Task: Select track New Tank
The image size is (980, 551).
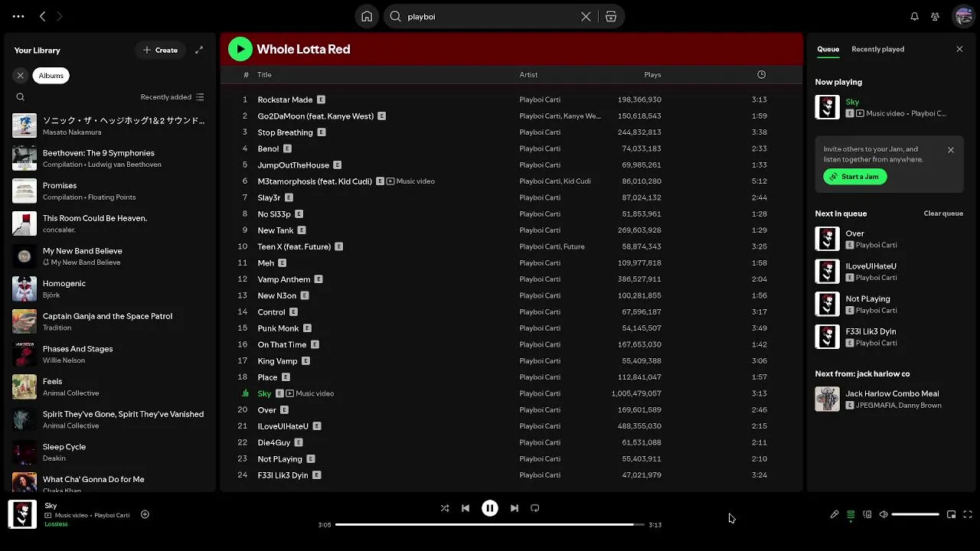Action: tap(511, 230)
